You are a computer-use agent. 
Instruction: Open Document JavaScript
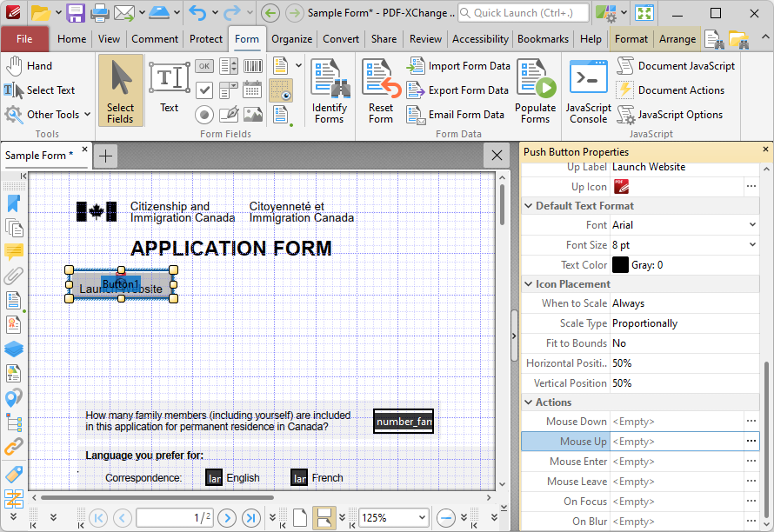pos(676,66)
